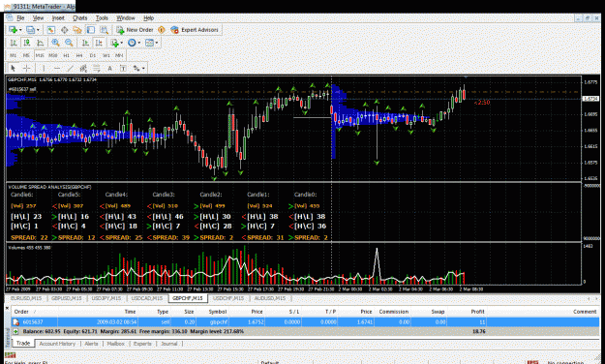Toggle Chart Shift option

click(x=99, y=43)
